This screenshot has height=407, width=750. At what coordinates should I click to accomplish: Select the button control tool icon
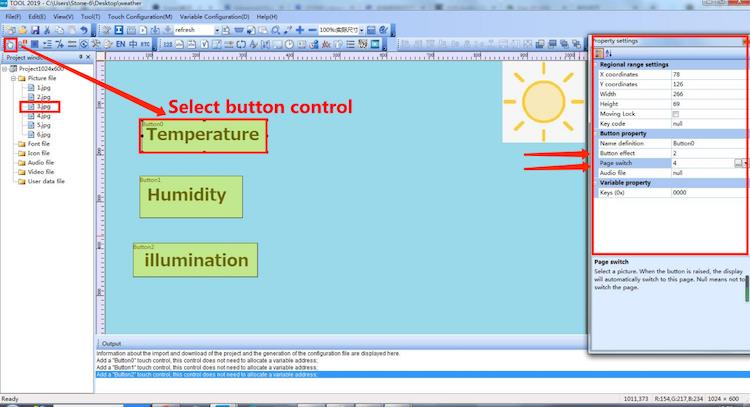pyautogui.click(x=10, y=44)
